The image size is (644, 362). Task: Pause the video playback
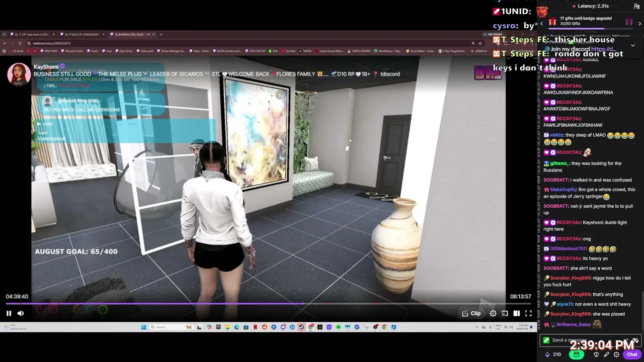(9, 313)
